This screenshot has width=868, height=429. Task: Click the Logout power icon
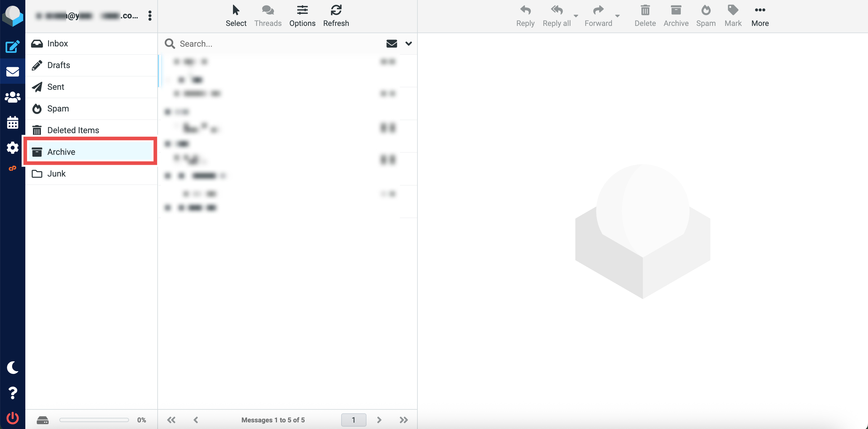pos(12,418)
